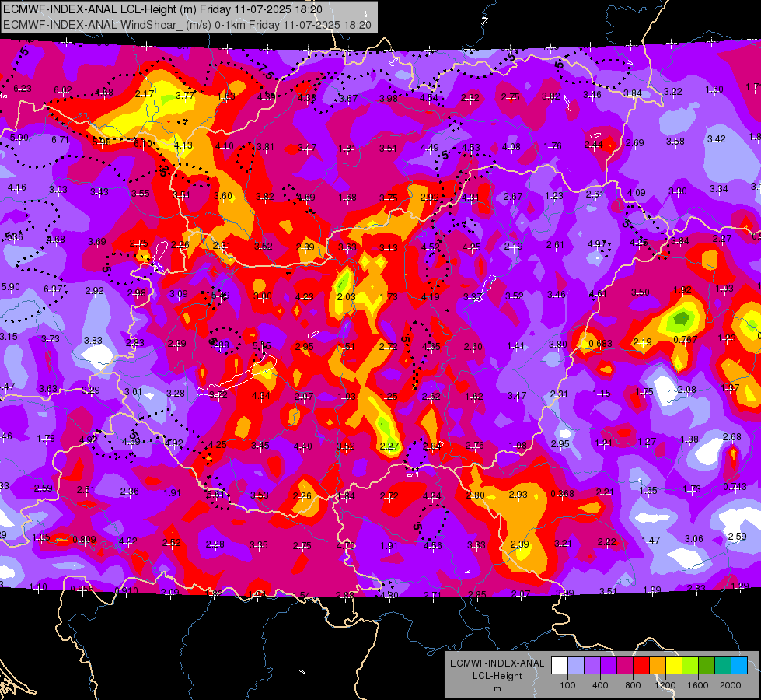The image size is (761, 700).
Task: Click the wind shear value 5.15
Action: tap(262, 346)
